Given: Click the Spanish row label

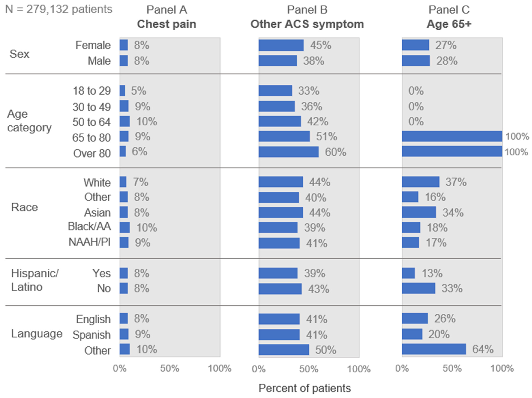Looking at the screenshot, I should pyautogui.click(x=91, y=335).
